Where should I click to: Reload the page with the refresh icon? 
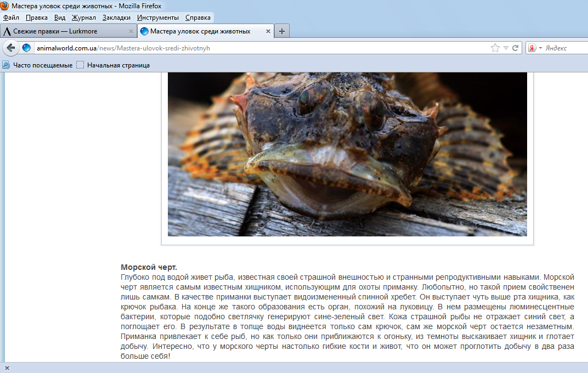click(x=516, y=48)
